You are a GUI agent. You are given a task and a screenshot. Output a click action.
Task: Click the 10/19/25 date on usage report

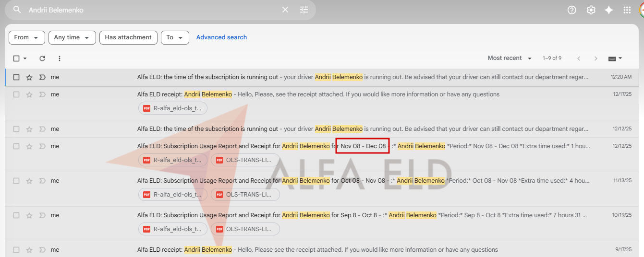pos(622,215)
